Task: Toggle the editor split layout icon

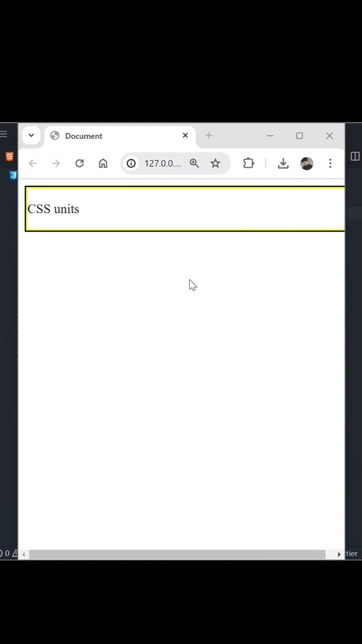Action: coord(355,156)
